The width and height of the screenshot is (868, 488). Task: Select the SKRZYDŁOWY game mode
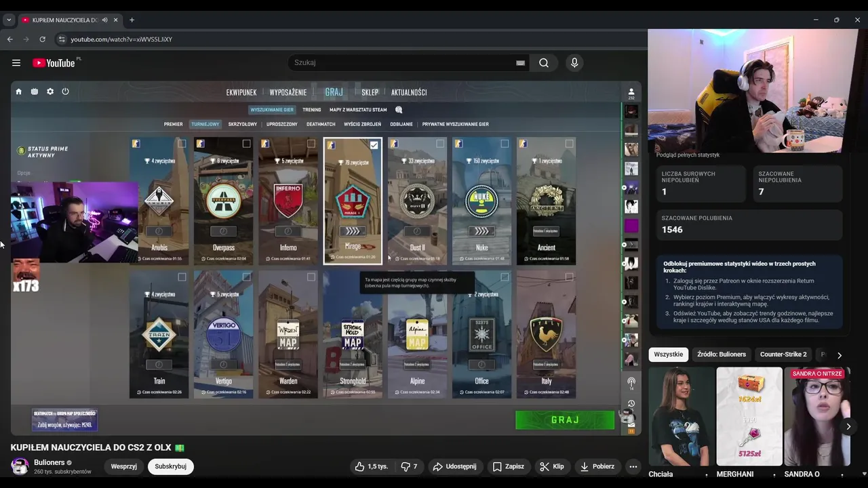pos(243,125)
